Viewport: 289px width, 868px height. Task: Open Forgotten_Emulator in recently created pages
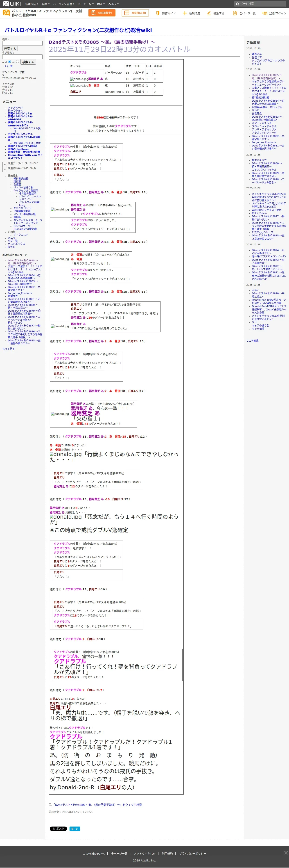pyautogui.click(x=20, y=293)
